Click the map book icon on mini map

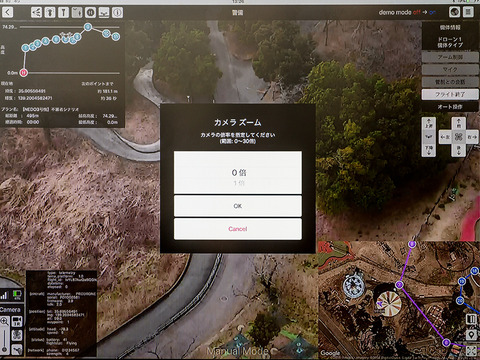point(471,319)
